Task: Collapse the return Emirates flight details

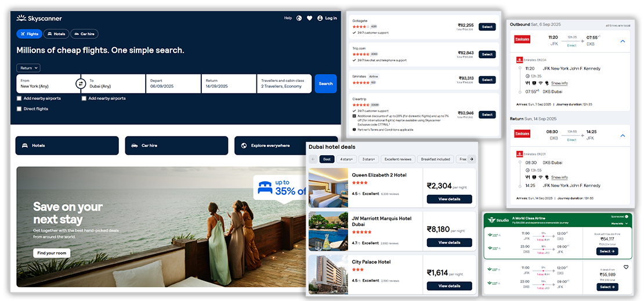Action: 623,136
